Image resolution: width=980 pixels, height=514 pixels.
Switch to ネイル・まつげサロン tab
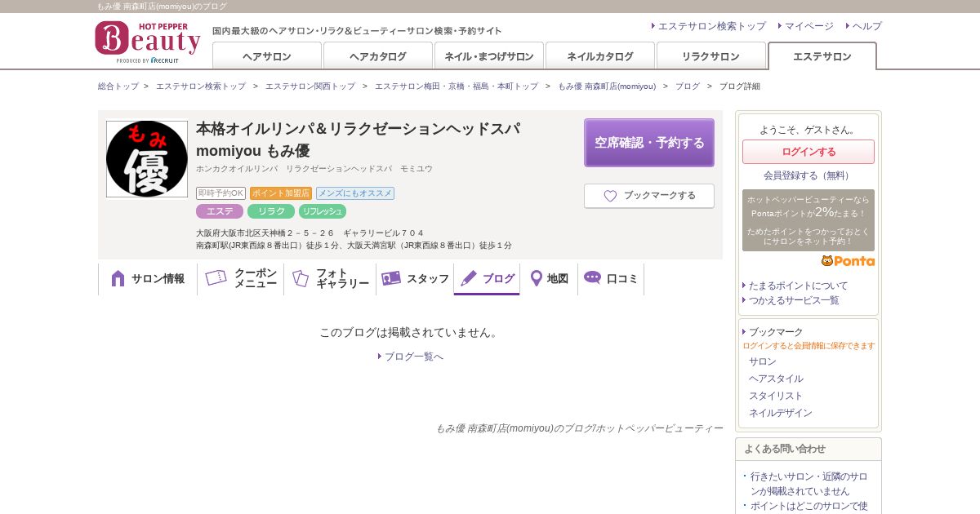pos(489,56)
